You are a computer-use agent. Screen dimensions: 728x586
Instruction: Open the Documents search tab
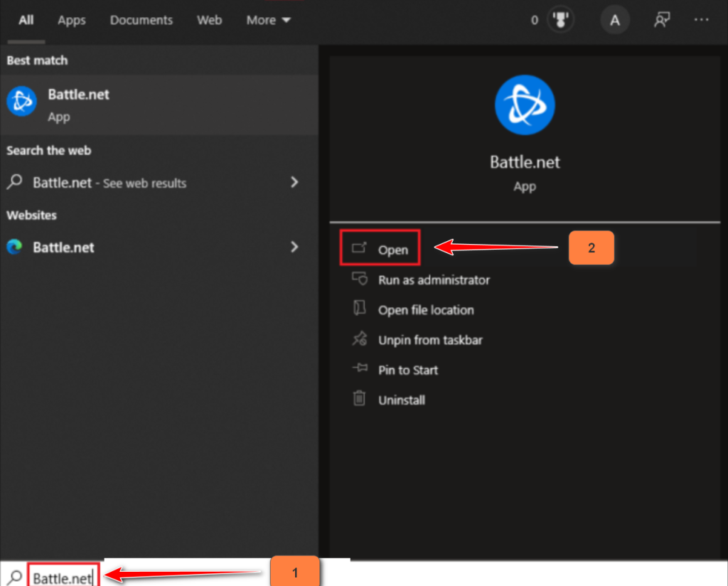pos(141,20)
